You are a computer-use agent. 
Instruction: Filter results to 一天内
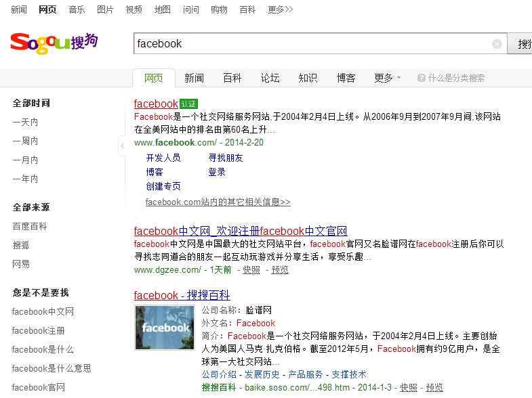[25, 122]
